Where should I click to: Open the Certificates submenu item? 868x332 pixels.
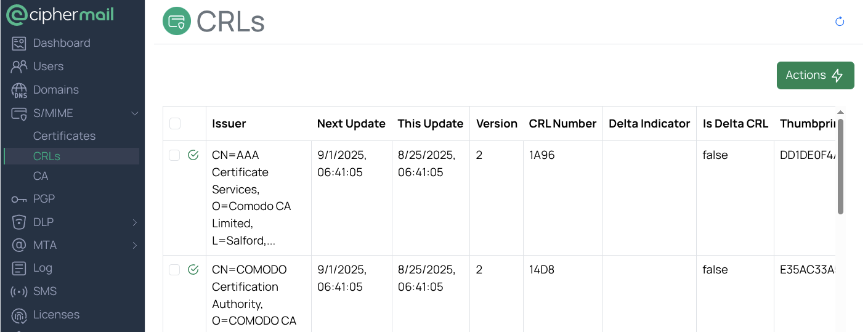click(64, 136)
